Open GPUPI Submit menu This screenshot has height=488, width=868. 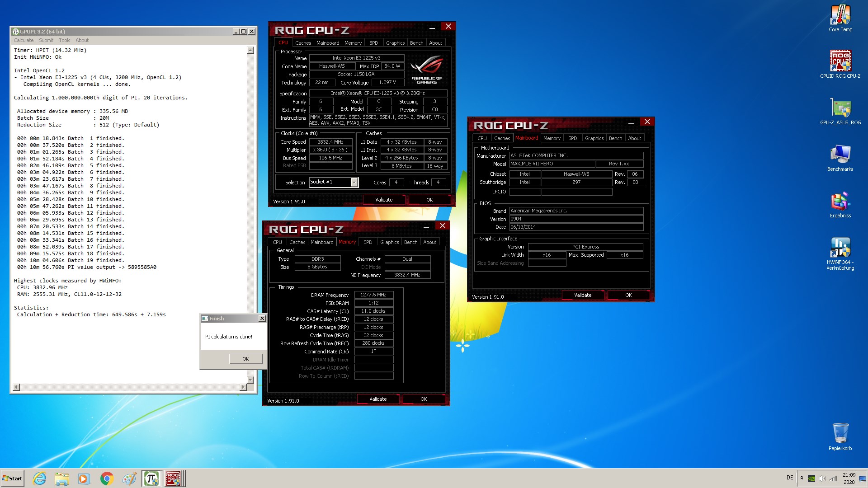pyautogui.click(x=46, y=40)
